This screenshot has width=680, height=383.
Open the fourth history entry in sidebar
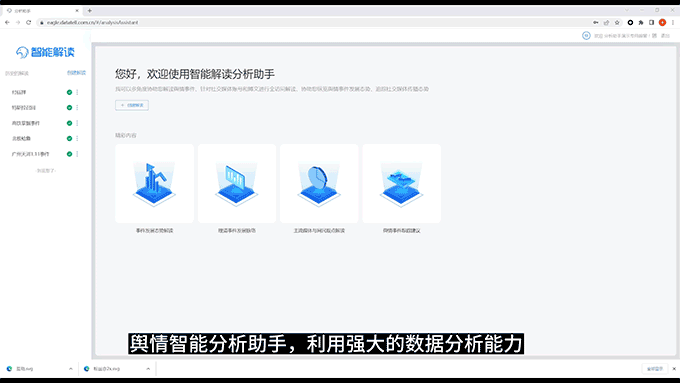pos(21,138)
